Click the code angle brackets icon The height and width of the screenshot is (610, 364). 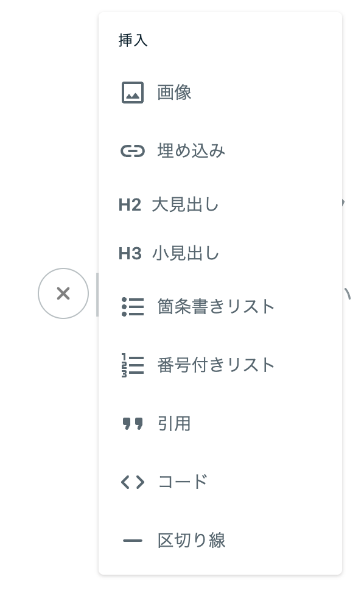133,482
